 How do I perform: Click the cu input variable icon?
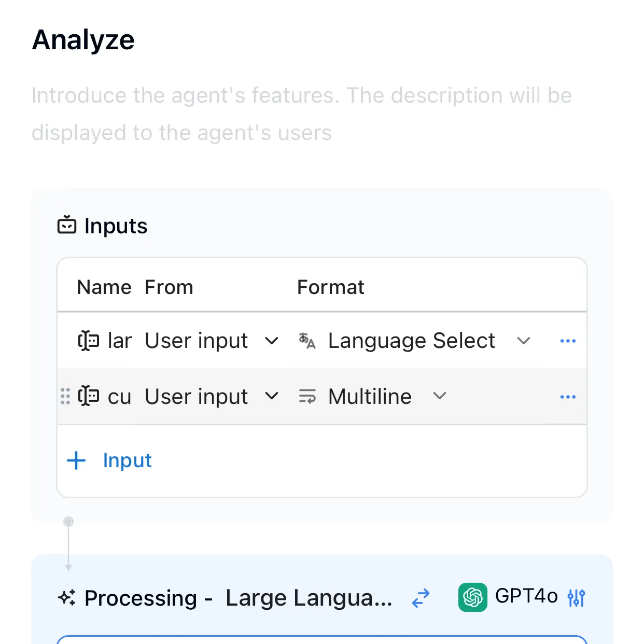click(x=89, y=397)
